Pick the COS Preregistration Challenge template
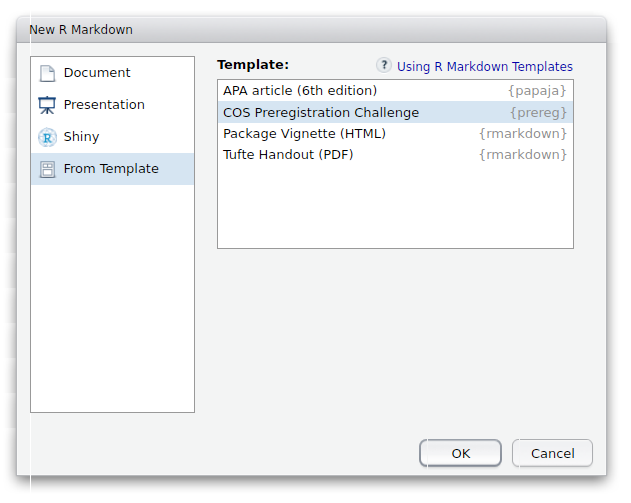The width and height of the screenshot is (631, 503). 321,112
